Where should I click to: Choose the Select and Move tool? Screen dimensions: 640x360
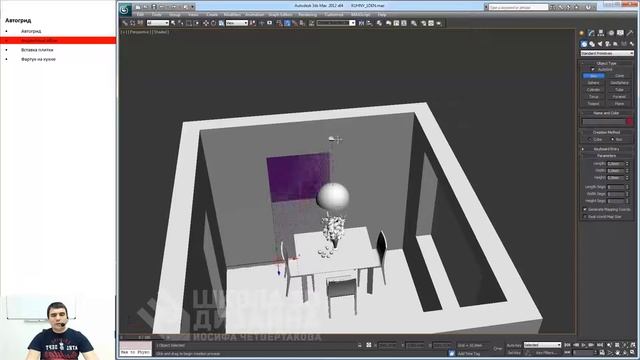[206, 23]
